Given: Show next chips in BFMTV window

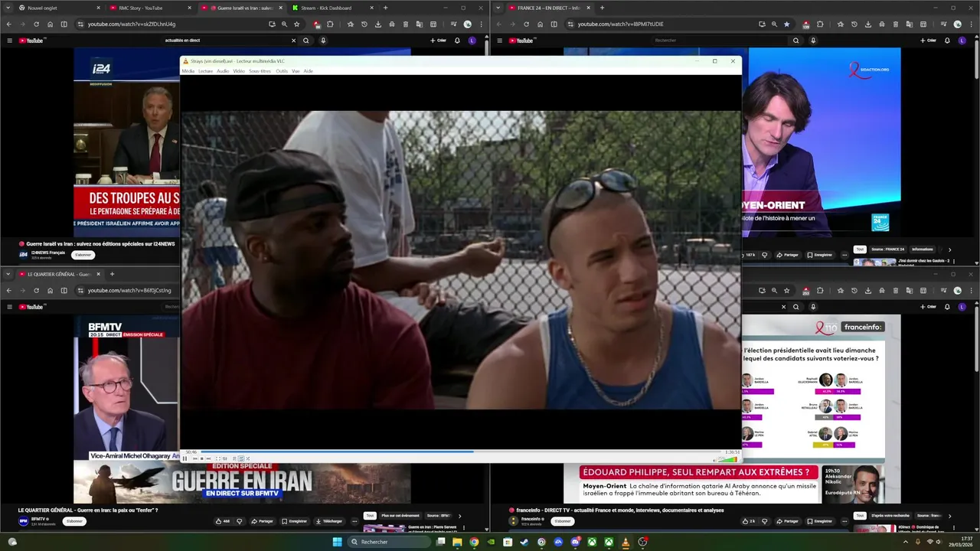Looking at the screenshot, I should [459, 516].
